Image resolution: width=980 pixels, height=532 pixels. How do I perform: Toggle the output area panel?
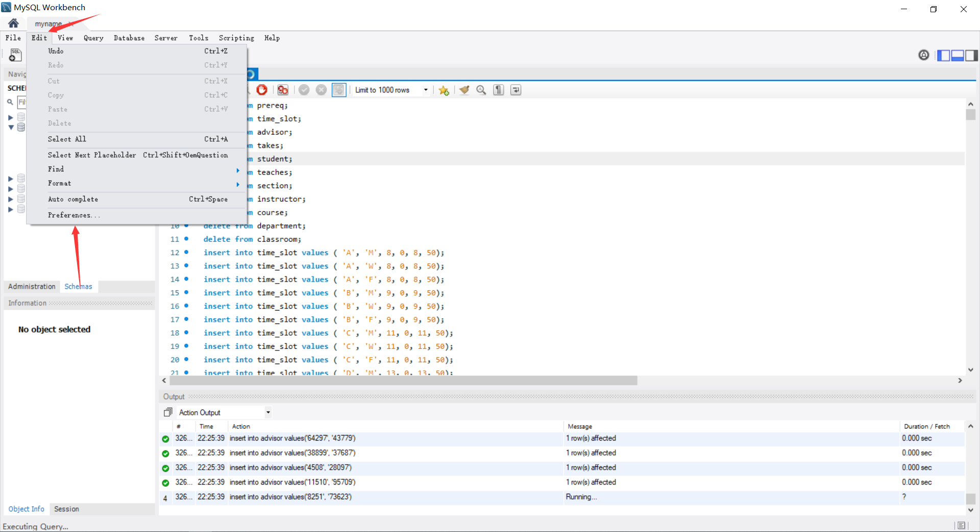[957, 55]
